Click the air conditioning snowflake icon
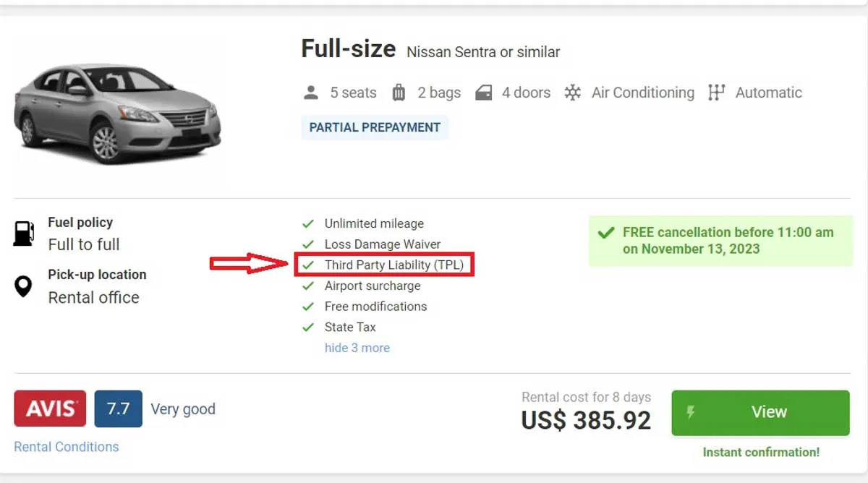The image size is (868, 483). click(x=573, y=93)
